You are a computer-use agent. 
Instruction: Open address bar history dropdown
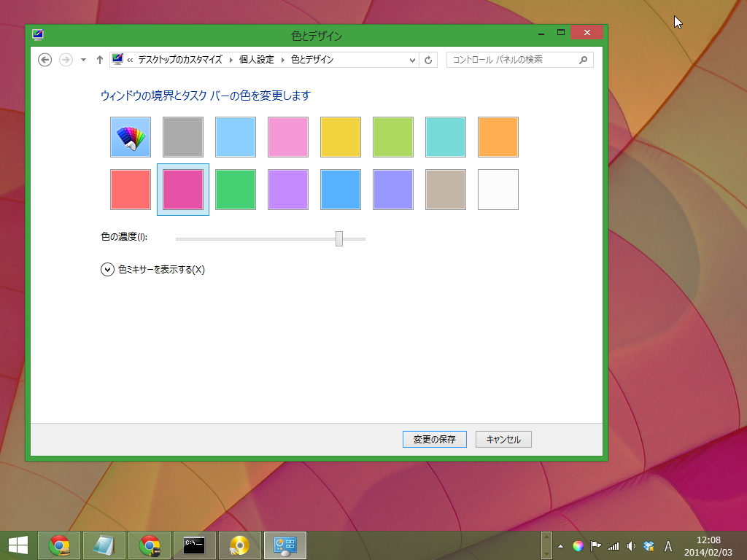coord(412,60)
